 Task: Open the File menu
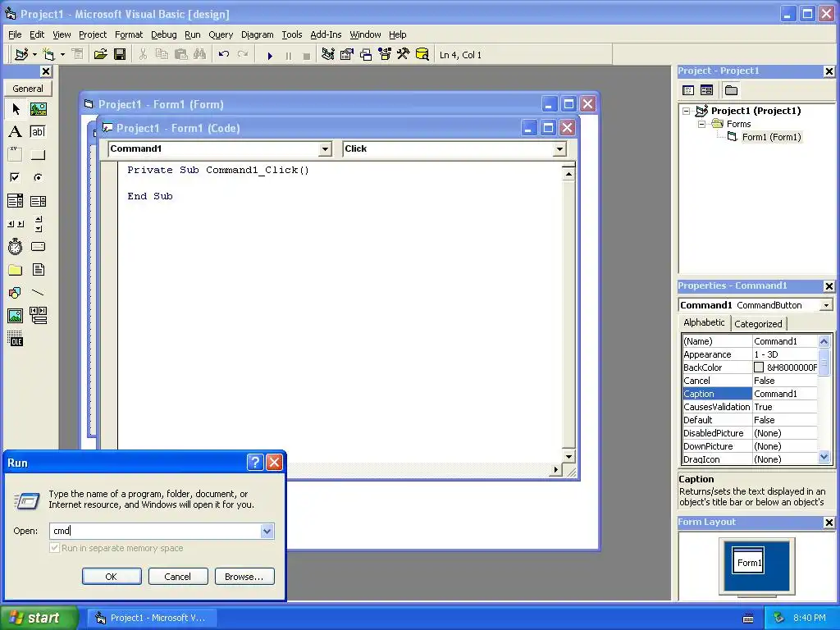pos(15,34)
